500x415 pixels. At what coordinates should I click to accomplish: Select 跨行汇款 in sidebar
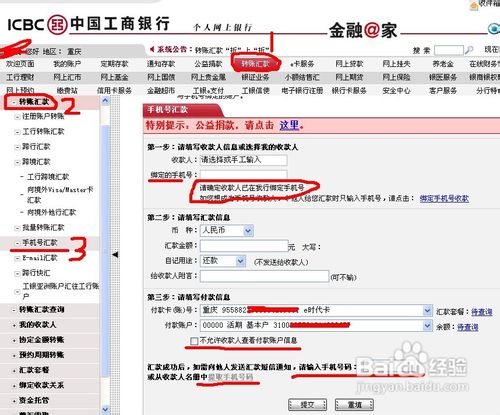(x=36, y=147)
